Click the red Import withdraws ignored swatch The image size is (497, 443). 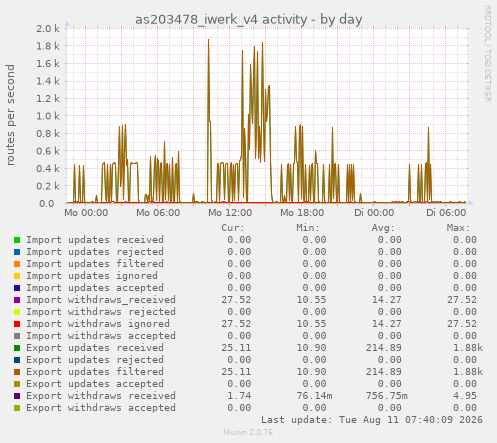point(17,324)
